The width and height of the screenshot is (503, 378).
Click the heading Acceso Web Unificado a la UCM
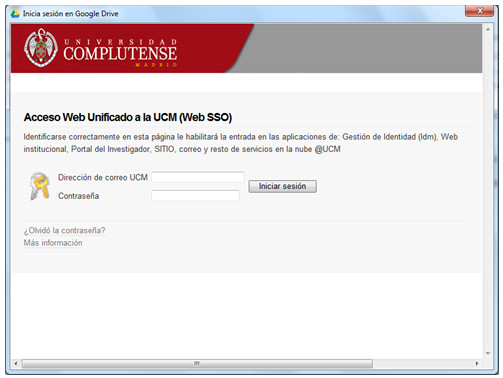[128, 117]
